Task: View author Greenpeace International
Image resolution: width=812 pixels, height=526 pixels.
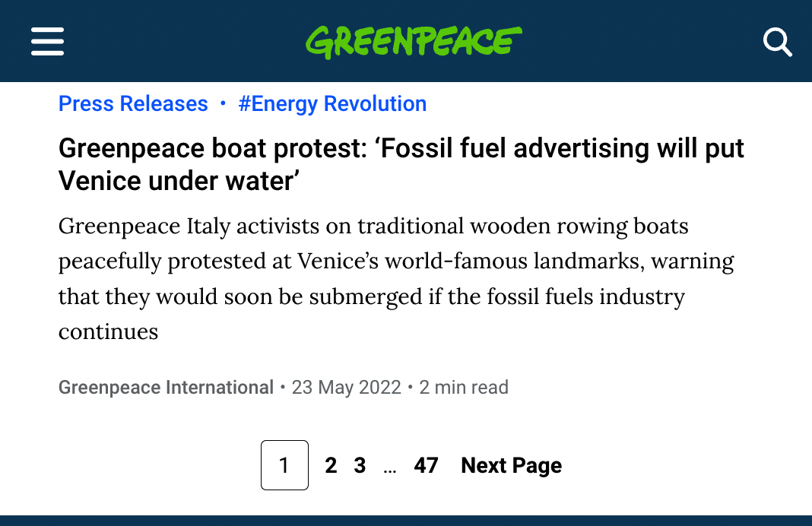Action: click(x=166, y=387)
